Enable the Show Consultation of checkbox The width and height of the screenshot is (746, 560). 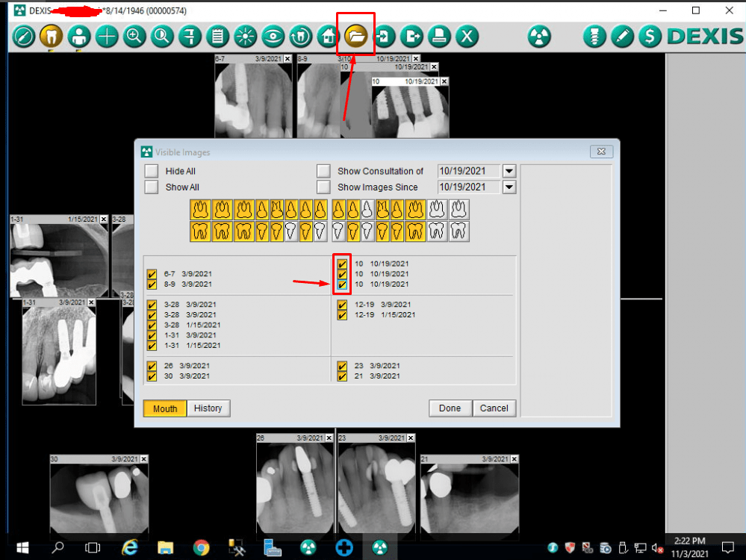[323, 171]
